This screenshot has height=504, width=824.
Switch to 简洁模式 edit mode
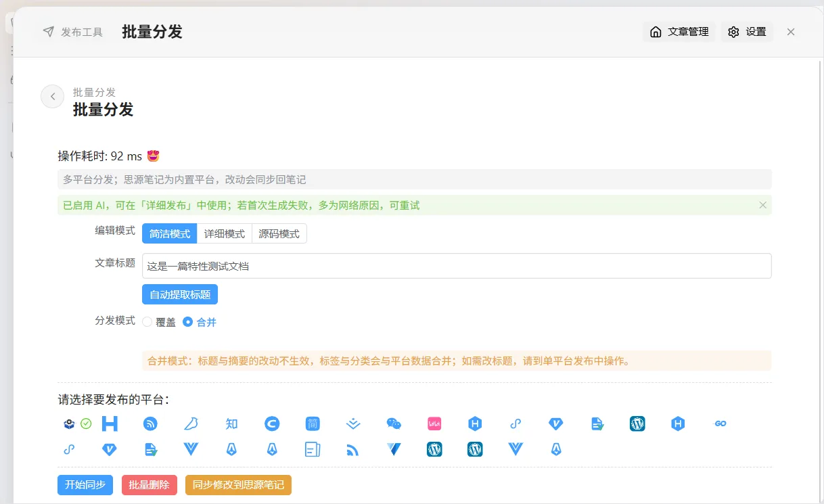(x=170, y=233)
